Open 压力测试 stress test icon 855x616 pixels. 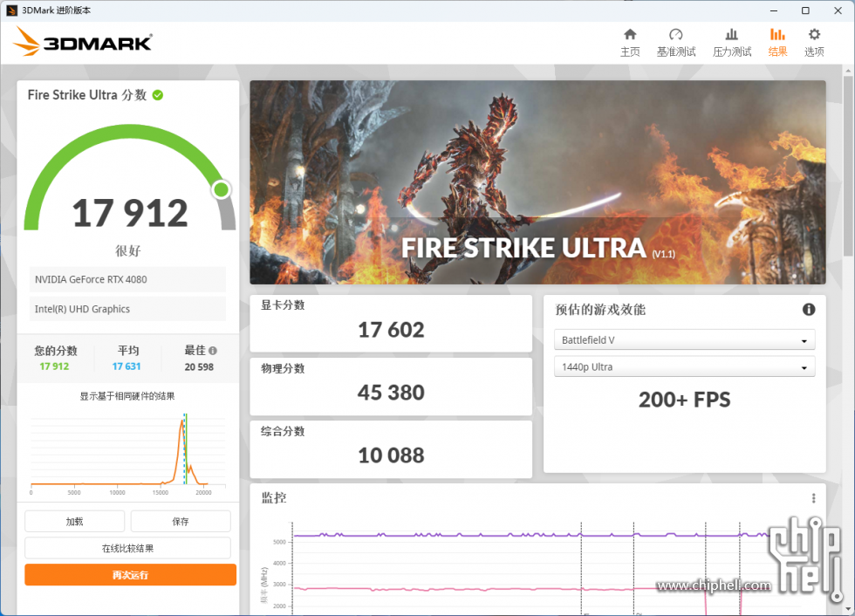(x=732, y=35)
